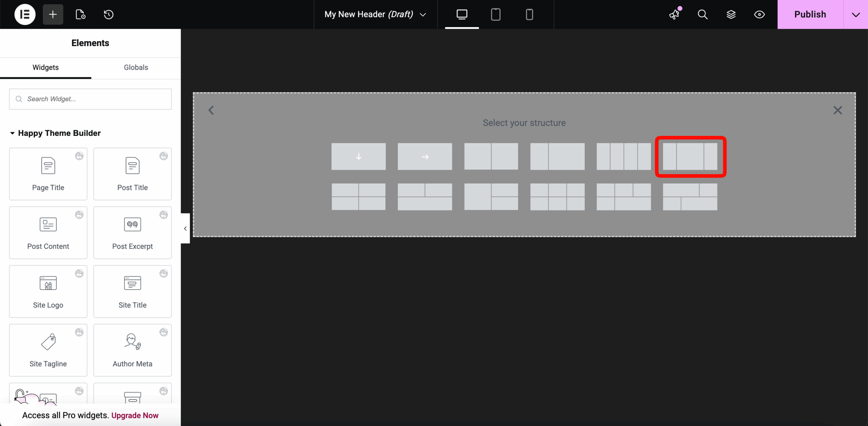Open the revision history icon
Image resolution: width=868 pixels, height=426 pixels.
point(108,14)
